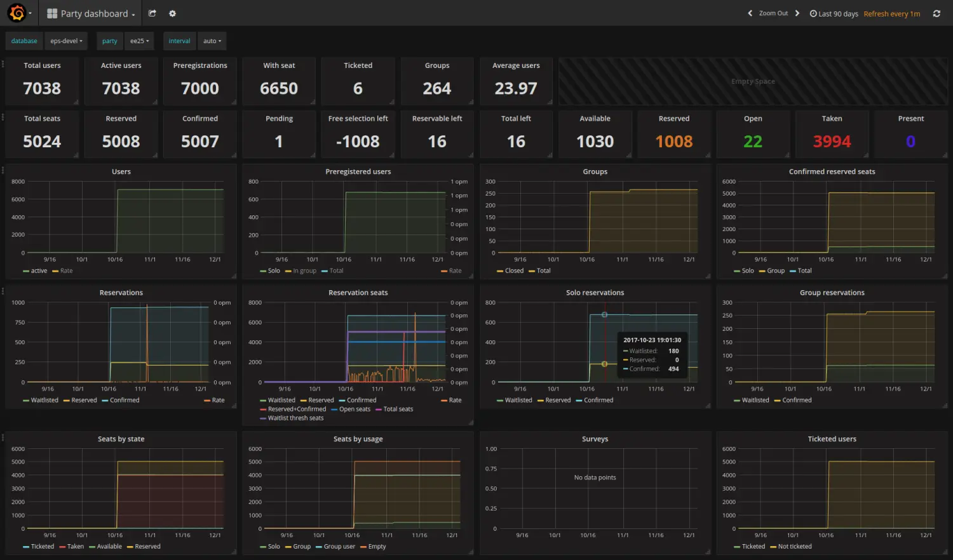953x560 pixels.
Task: Click the Free selection left value -1008
Action: pos(358,142)
